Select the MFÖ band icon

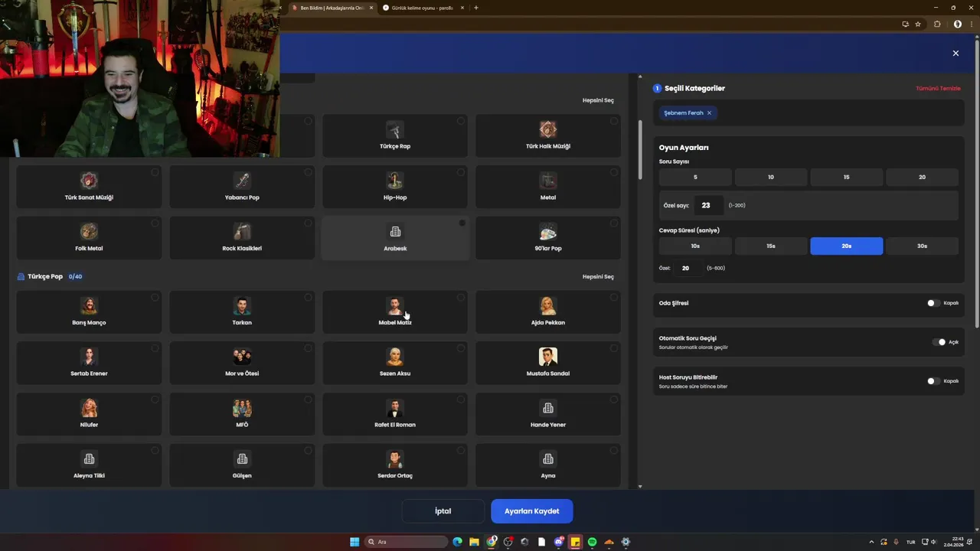tap(242, 408)
